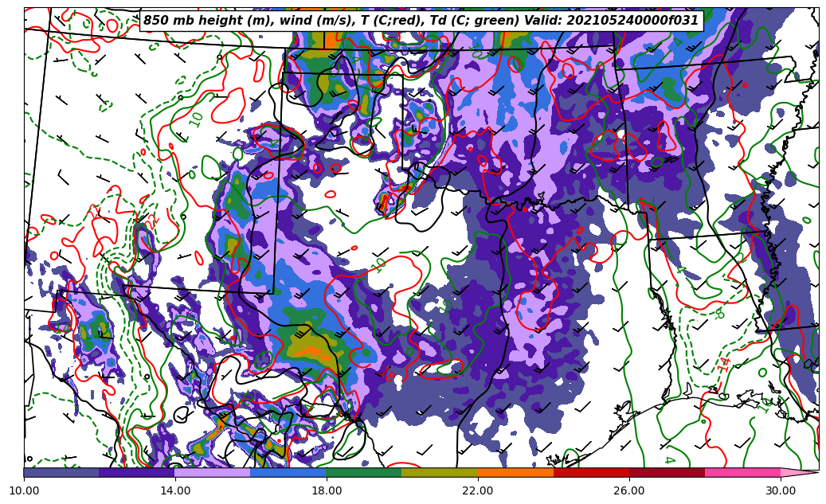The height and width of the screenshot is (504, 826).
Task: Click the 22.00 colorbar tick label
Action: tap(478, 490)
